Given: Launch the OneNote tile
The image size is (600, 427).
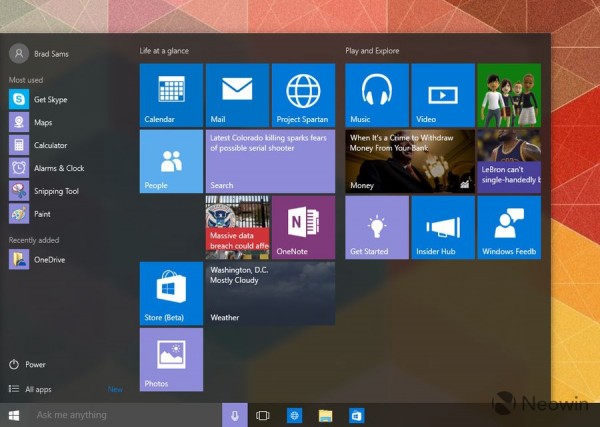Looking at the screenshot, I should pyautogui.click(x=303, y=227).
